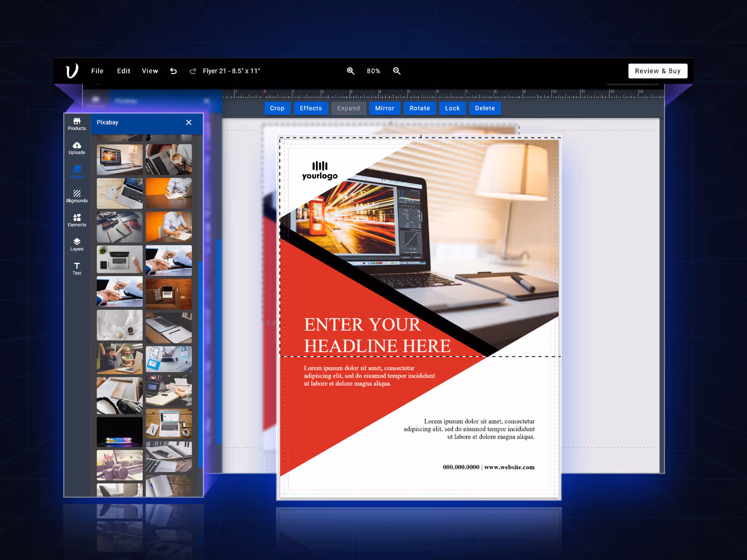The image size is (747, 560).
Task: Select the laptop and coffee cup thumbnail
Action: pos(169,160)
